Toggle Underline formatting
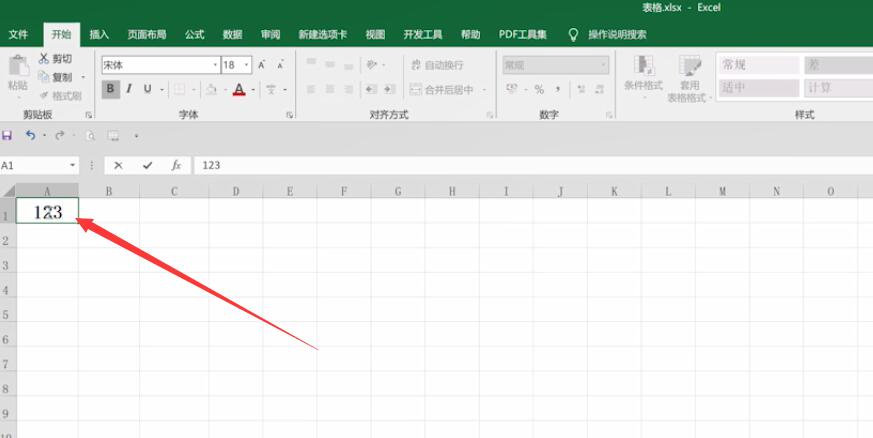Image resolution: width=873 pixels, height=438 pixels. point(148,89)
